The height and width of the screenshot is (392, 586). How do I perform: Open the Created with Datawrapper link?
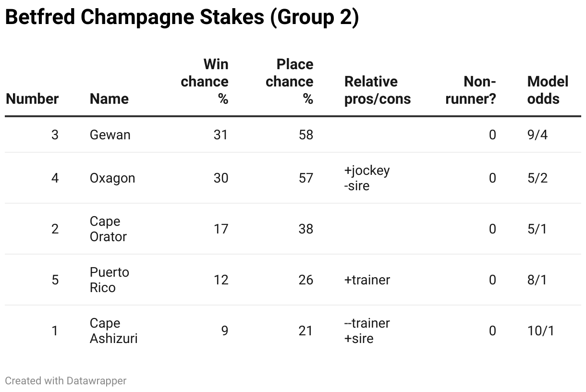(x=66, y=381)
